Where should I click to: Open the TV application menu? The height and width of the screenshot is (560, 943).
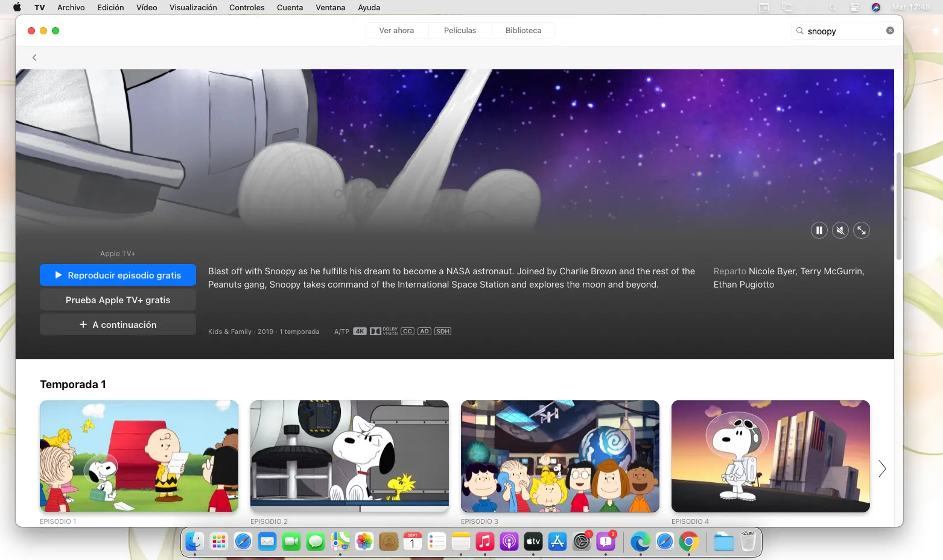[x=40, y=7]
